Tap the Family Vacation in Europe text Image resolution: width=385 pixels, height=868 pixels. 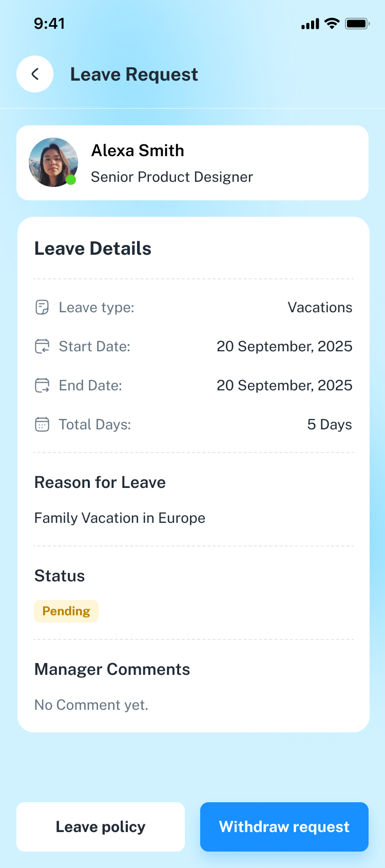pyautogui.click(x=120, y=518)
